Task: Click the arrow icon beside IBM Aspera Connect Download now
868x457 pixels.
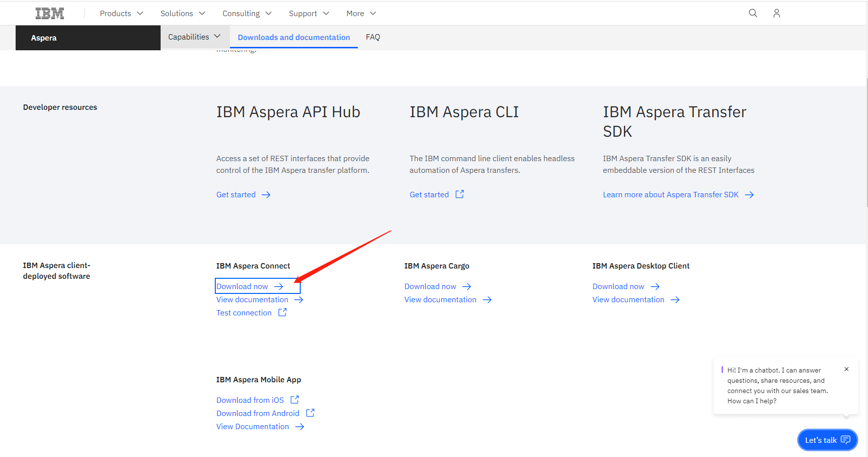Action: 279,287
